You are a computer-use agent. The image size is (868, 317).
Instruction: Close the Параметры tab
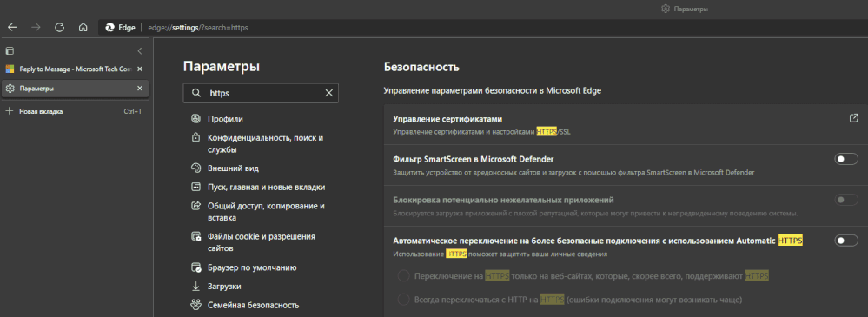tap(140, 89)
